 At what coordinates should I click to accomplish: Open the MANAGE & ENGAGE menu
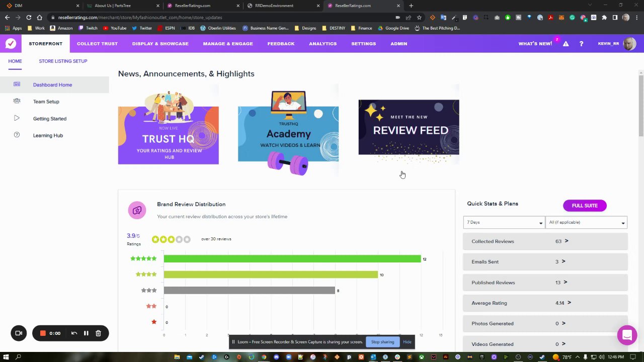228,44
